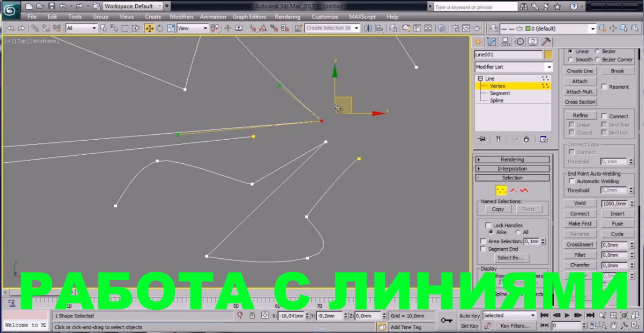Open the View reference coordinate dropdown

coord(193,28)
